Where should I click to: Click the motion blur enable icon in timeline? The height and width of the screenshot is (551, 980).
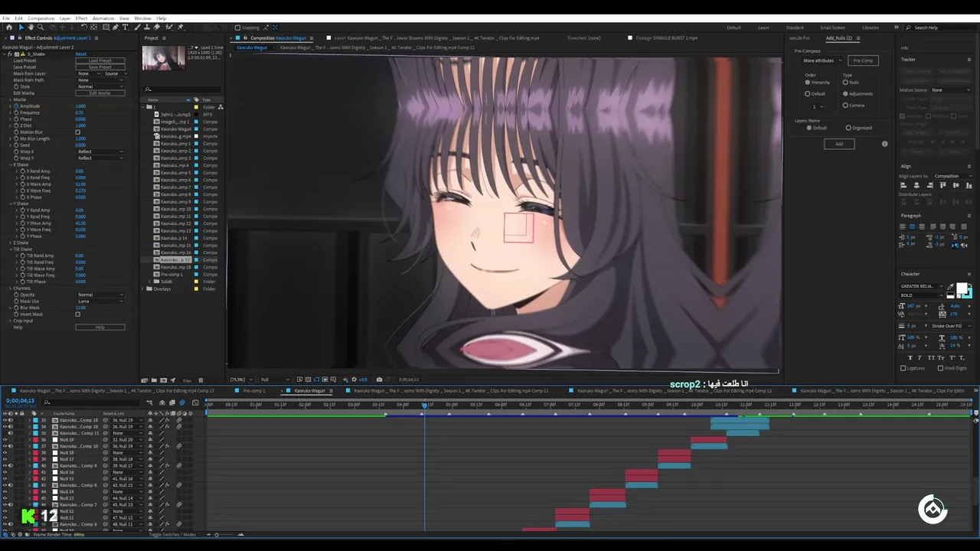click(182, 403)
